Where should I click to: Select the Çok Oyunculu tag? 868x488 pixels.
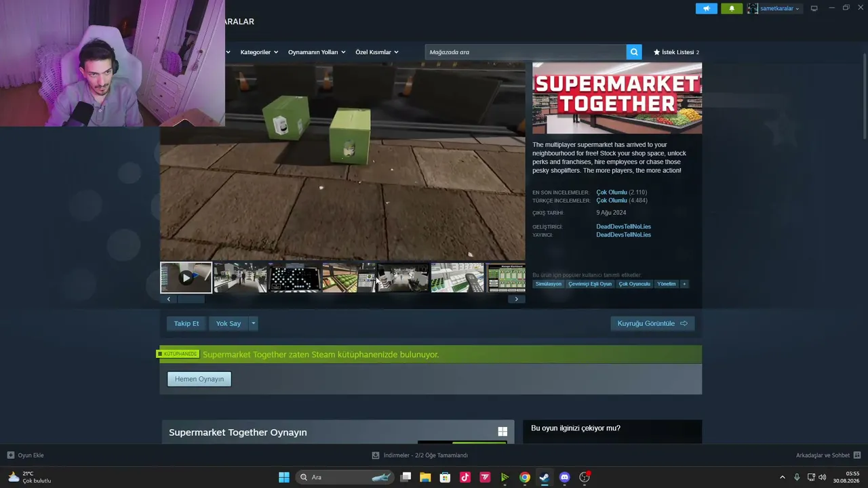coord(635,284)
